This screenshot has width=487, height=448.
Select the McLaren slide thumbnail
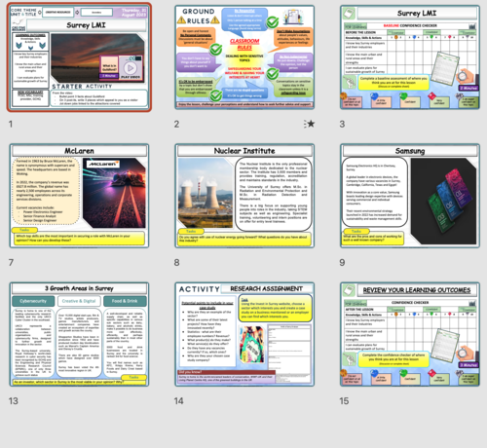pyautogui.click(x=79, y=196)
